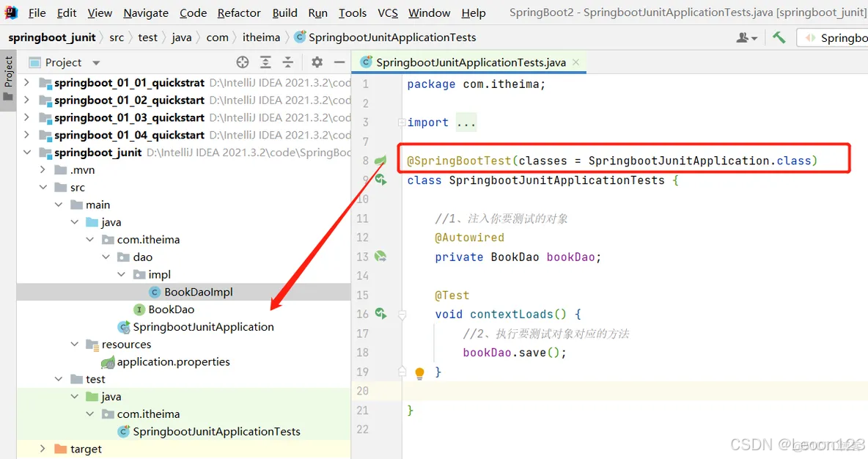Open the Build menu
The width and height of the screenshot is (868, 459).
tap(284, 12)
